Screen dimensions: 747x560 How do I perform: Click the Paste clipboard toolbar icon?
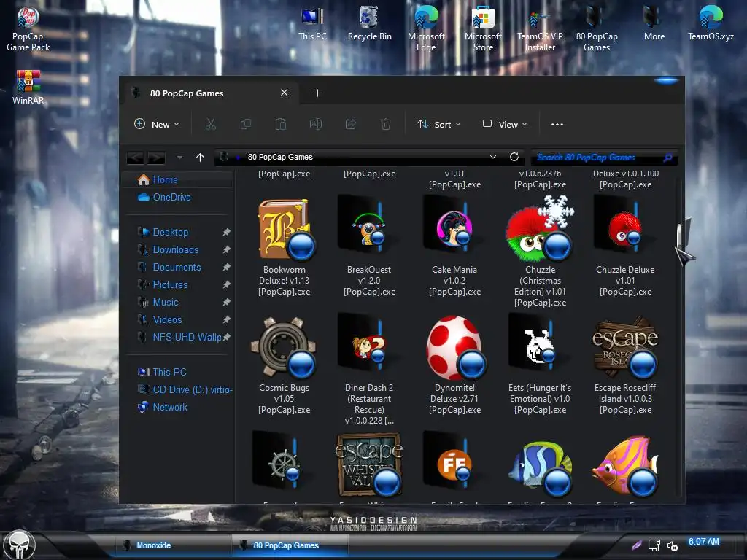(x=281, y=124)
